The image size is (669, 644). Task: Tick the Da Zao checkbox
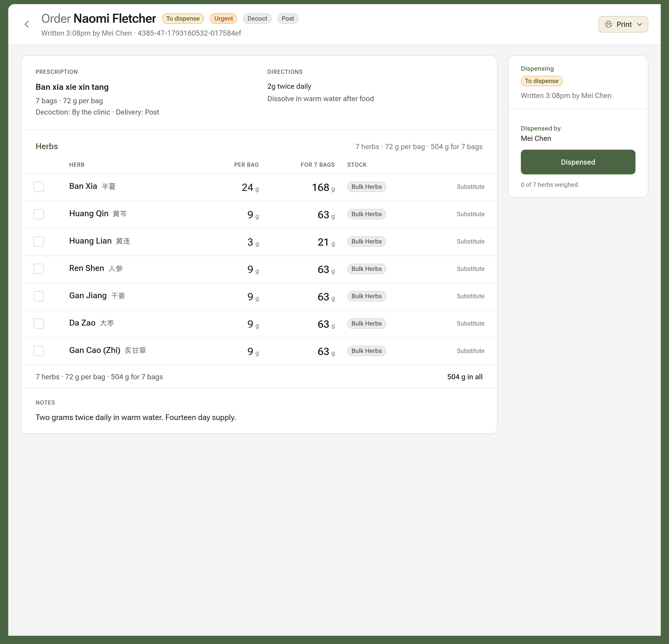39,323
